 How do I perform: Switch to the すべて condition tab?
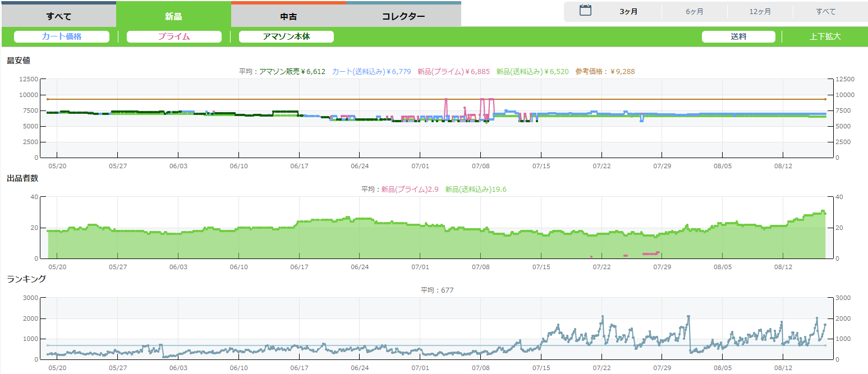click(x=58, y=16)
